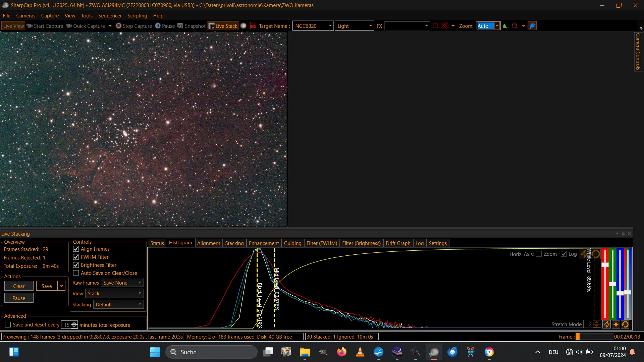Open the Camera Controls side panel
This screenshot has height=362, width=644.
pyautogui.click(x=638, y=51)
